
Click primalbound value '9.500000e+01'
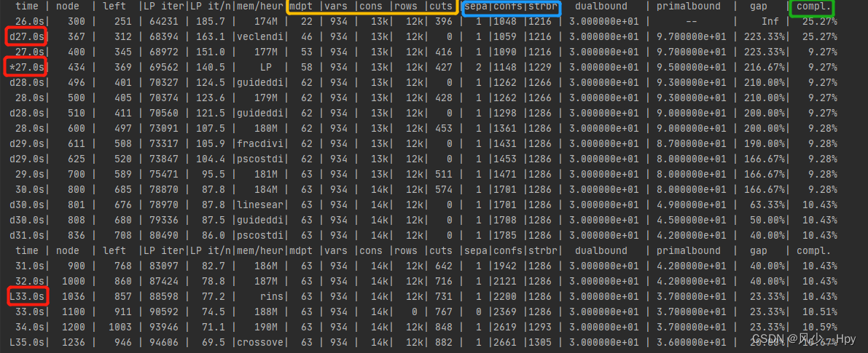(691, 68)
